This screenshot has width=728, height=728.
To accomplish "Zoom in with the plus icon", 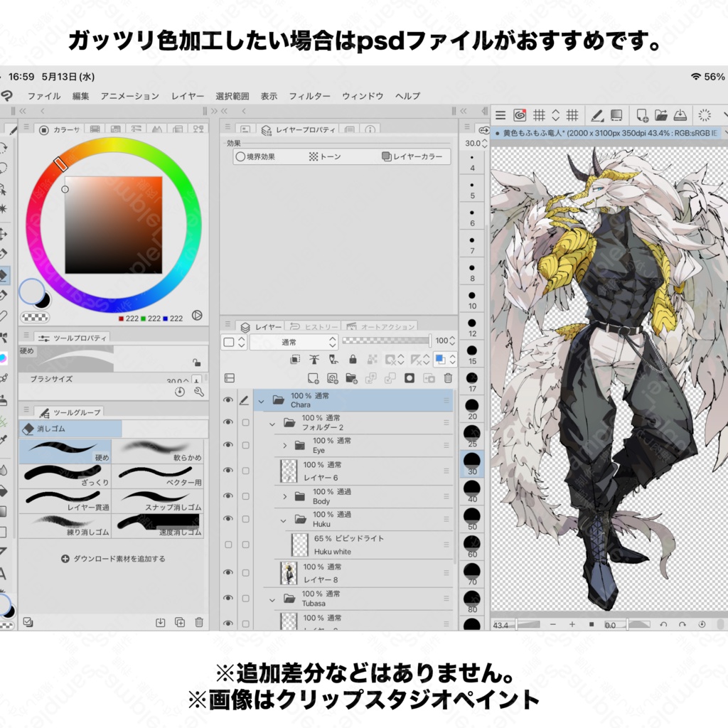I will 572,624.
